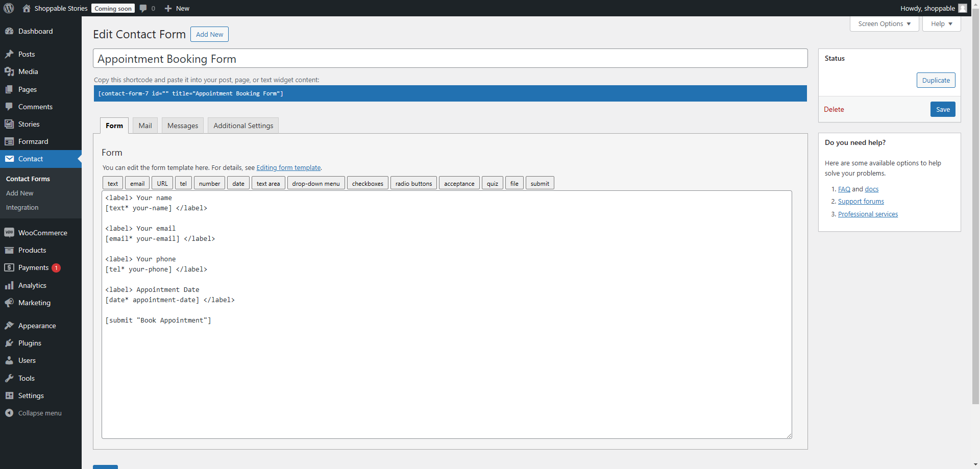Viewport: 980px width, 469px height.
Task: Click the Dashboard gauge icon
Action: 9,31
